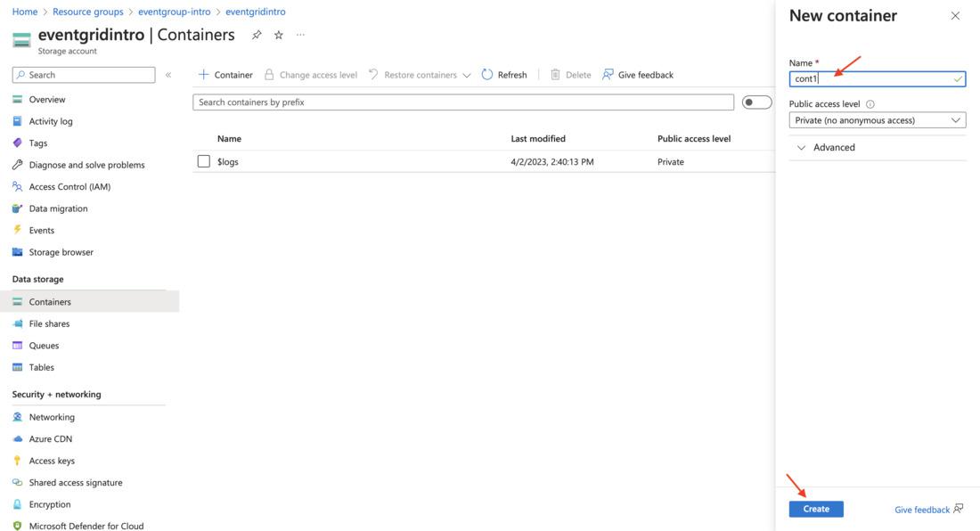Click the File shares icon
Screen dimensions: 980x531
[18, 323]
